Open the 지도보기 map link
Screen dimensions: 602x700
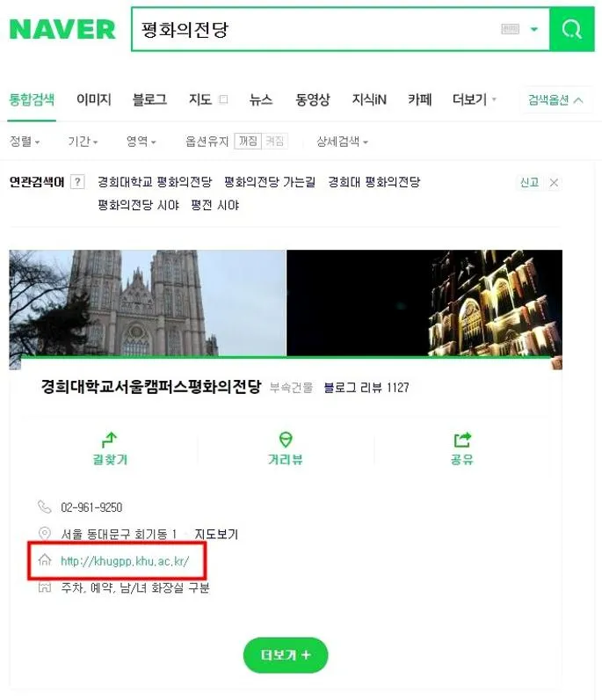click(x=216, y=534)
